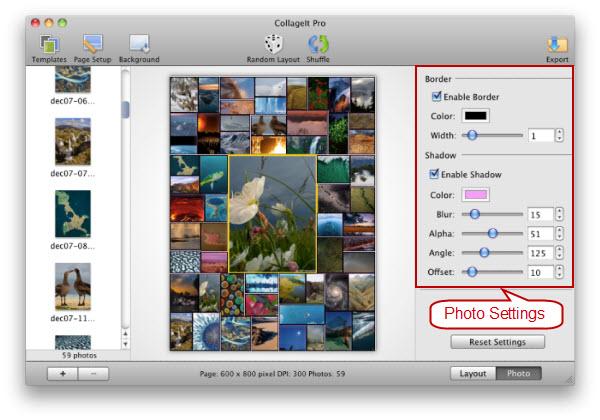The height and width of the screenshot is (420, 600).
Task: Select the colorful pebbles photo in collage
Action: point(232,295)
